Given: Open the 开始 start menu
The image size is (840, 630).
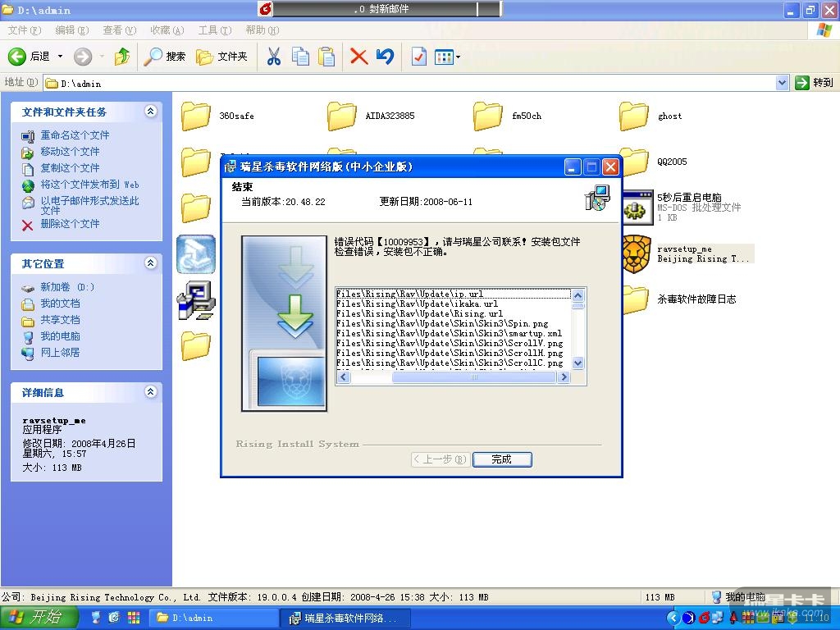Looking at the screenshot, I should tap(38, 617).
